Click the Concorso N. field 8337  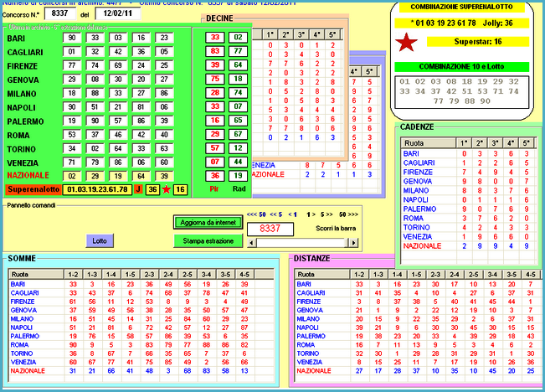point(60,13)
